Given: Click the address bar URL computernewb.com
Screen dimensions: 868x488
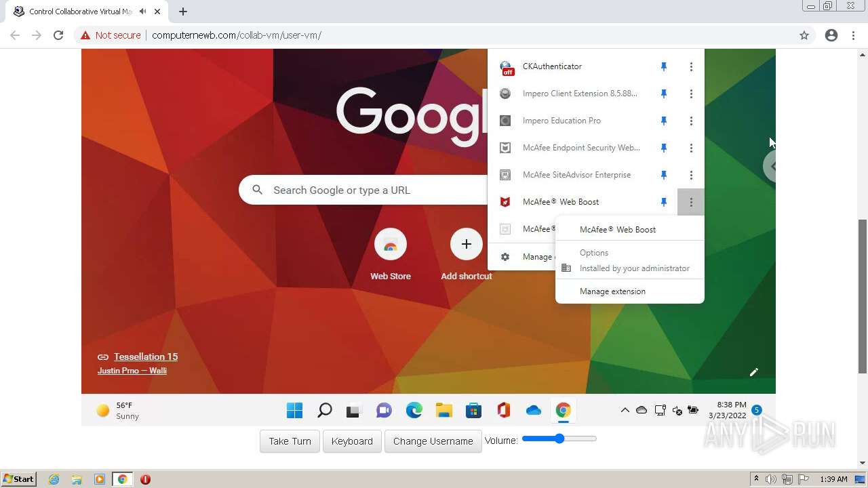Looking at the screenshot, I should coord(237,35).
